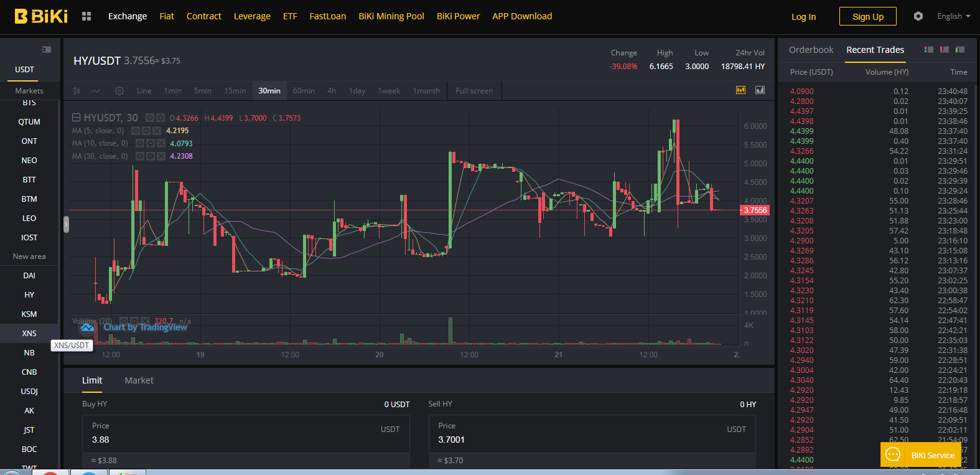Set chart interval to 5min
The height and width of the screenshot is (475, 980).
click(203, 91)
